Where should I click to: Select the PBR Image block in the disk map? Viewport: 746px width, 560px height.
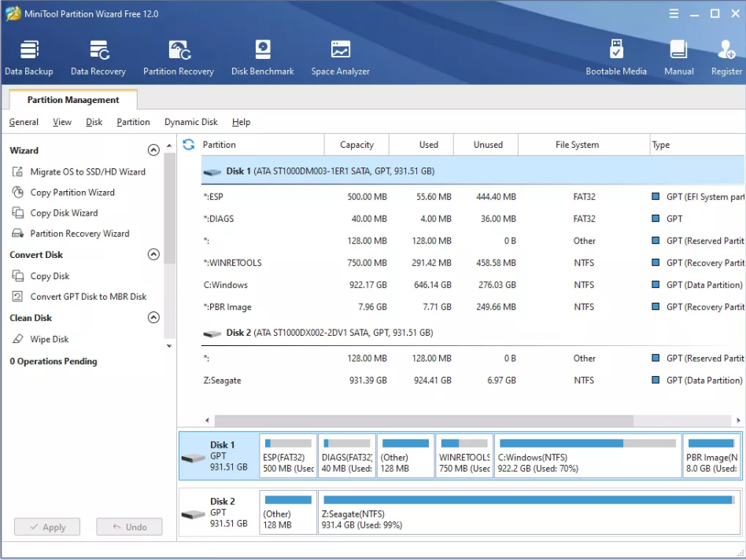pyautogui.click(x=711, y=455)
